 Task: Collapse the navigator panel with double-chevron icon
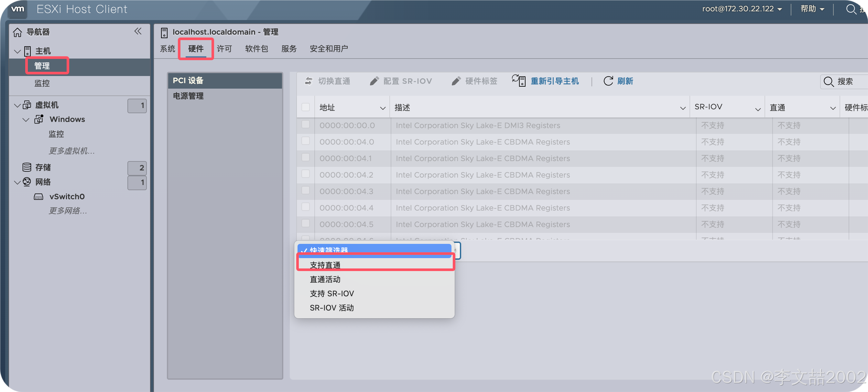(138, 31)
